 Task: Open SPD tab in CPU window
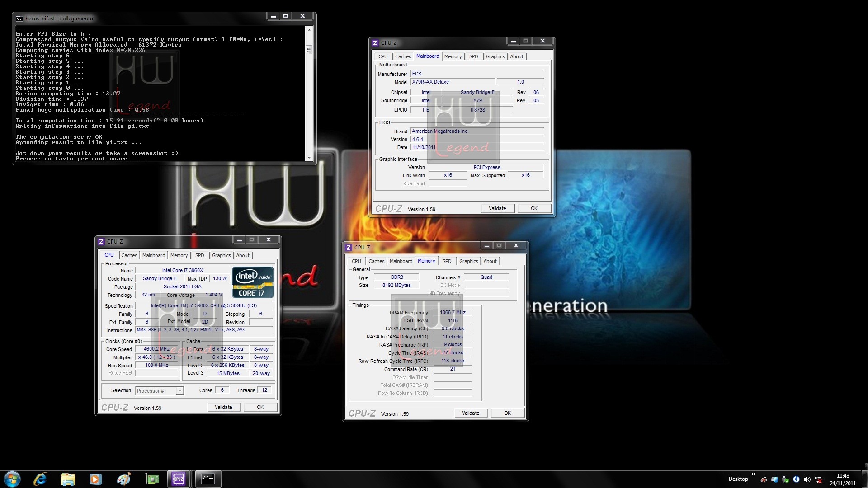coord(199,255)
